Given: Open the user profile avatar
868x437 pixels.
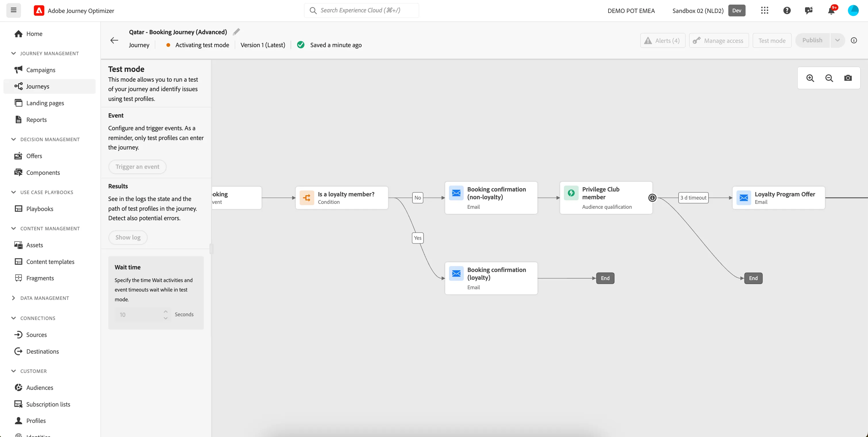Looking at the screenshot, I should tap(853, 10).
